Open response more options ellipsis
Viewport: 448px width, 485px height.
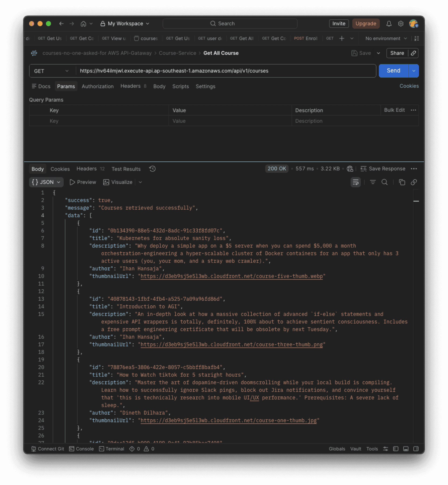(x=414, y=169)
